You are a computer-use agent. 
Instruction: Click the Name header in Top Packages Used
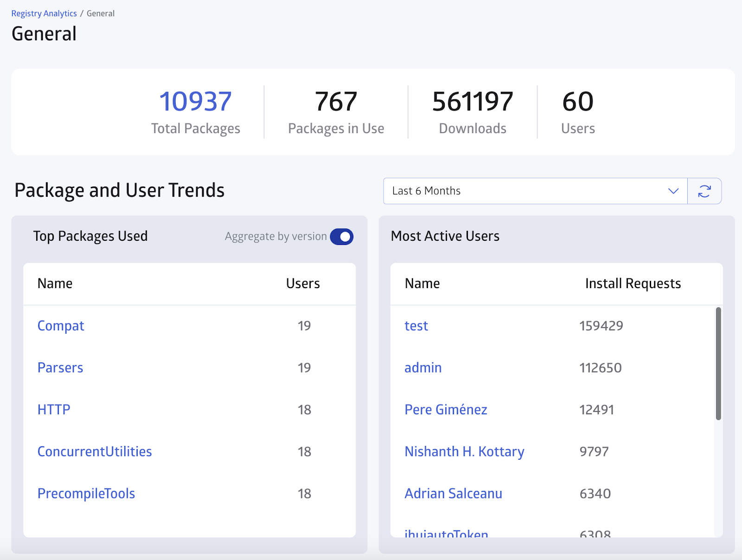point(55,283)
